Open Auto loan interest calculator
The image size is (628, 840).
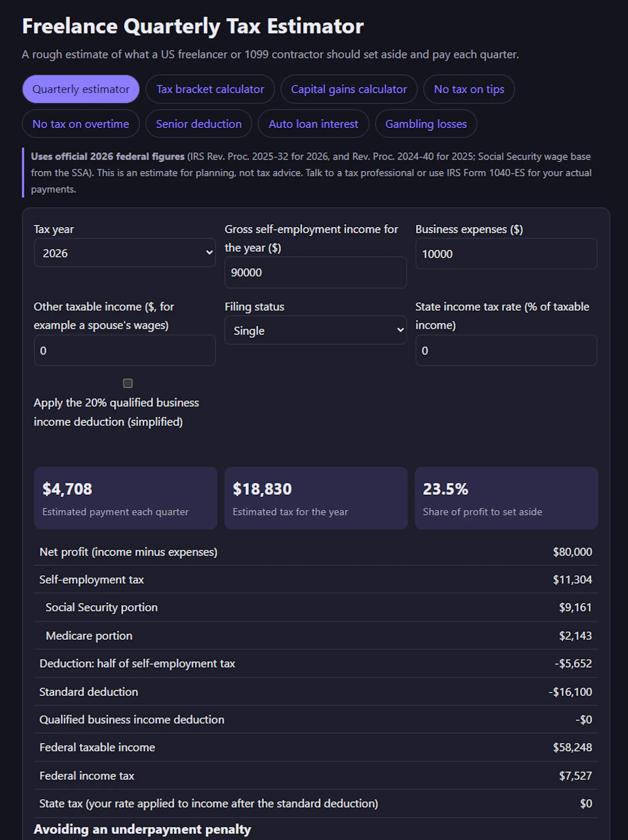click(313, 124)
